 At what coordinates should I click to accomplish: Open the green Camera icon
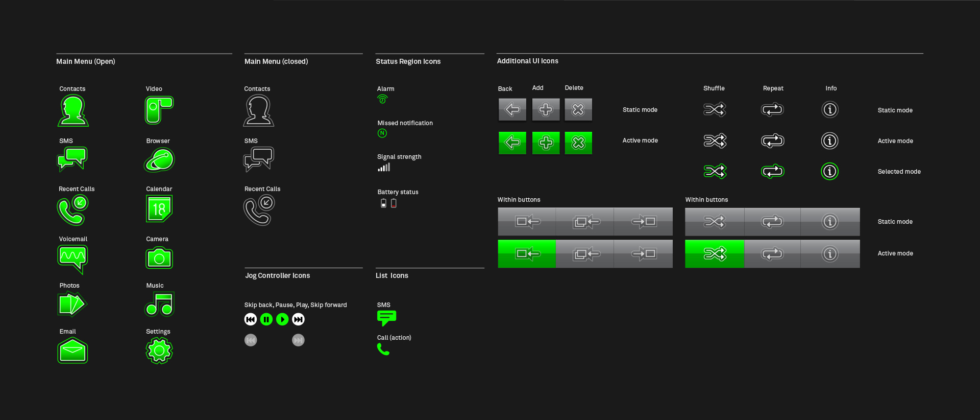[159, 258]
